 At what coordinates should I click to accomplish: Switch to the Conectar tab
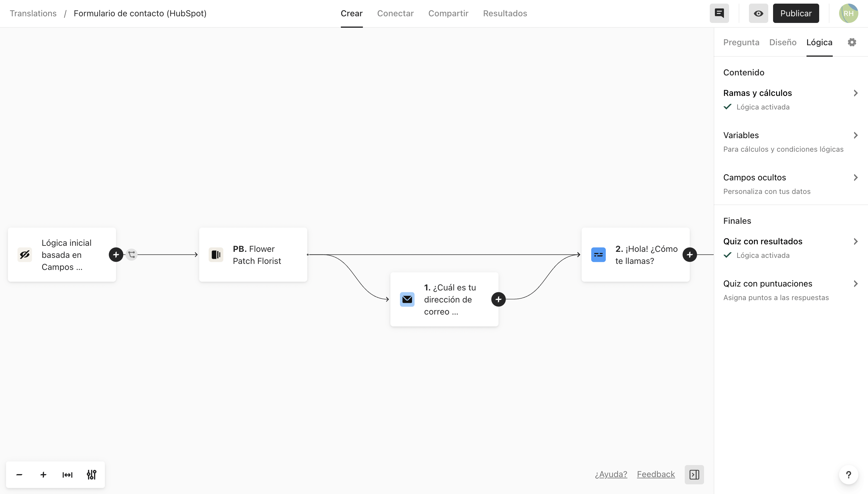[395, 13]
